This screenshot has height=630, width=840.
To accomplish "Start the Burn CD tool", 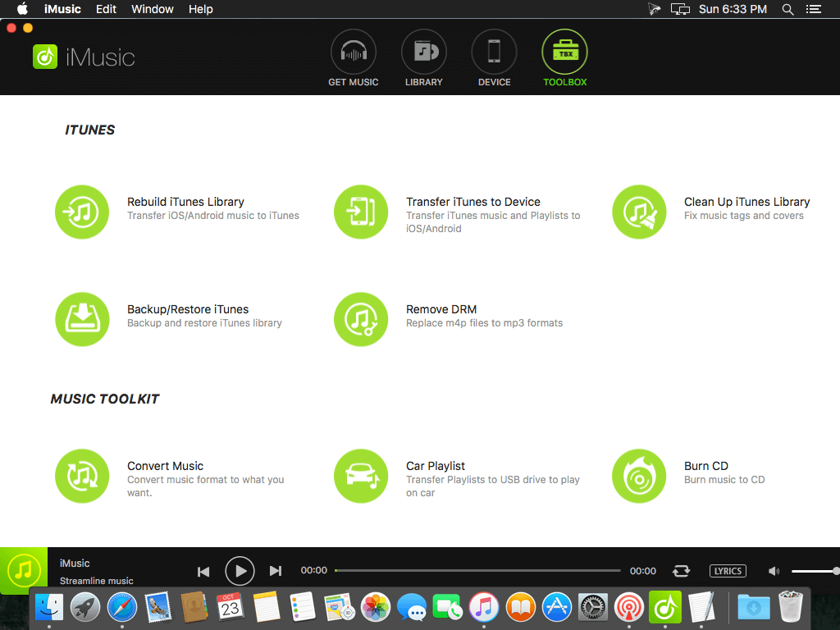I will coord(639,476).
